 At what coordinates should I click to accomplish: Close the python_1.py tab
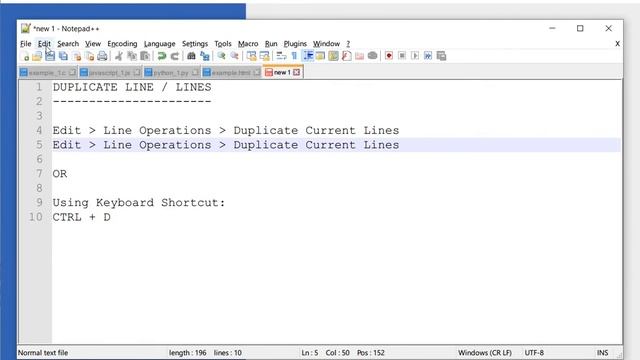[195, 73]
